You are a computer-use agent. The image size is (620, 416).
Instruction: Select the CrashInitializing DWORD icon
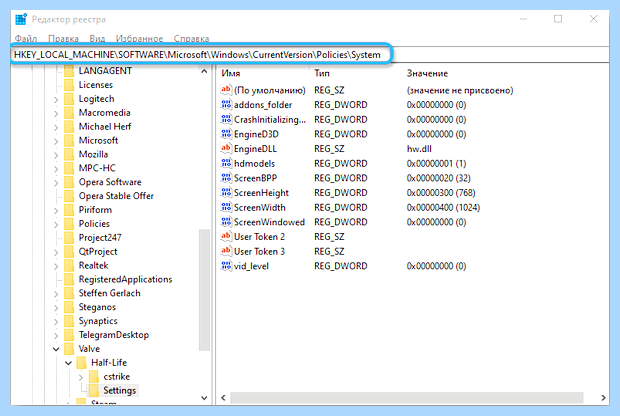coord(226,119)
